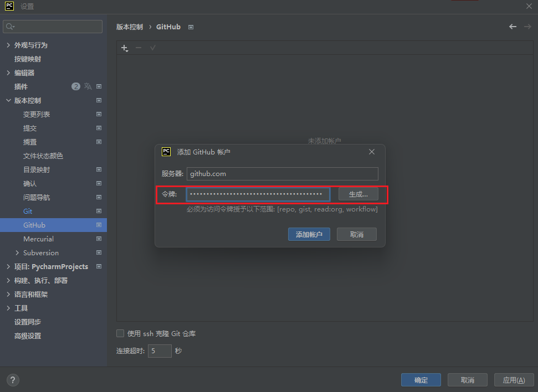Click 确定 button in settings window
This screenshot has height=392, width=538.
[421, 380]
